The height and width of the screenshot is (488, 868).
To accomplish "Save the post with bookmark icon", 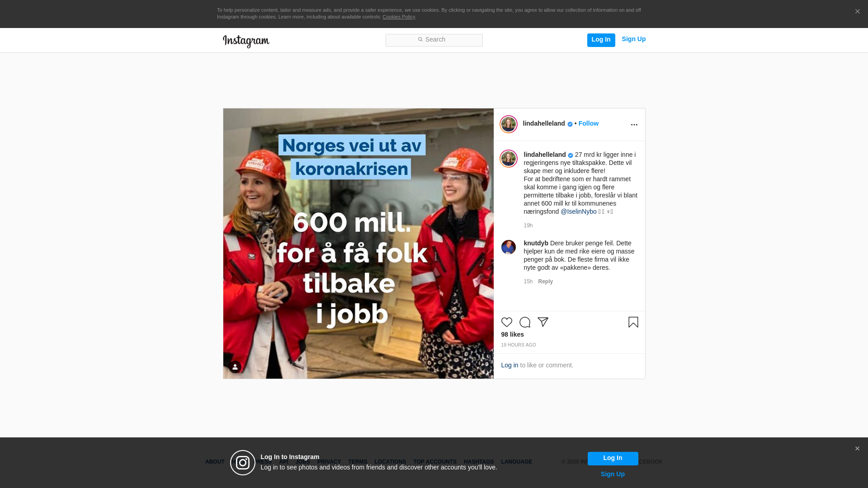I will click(633, 322).
